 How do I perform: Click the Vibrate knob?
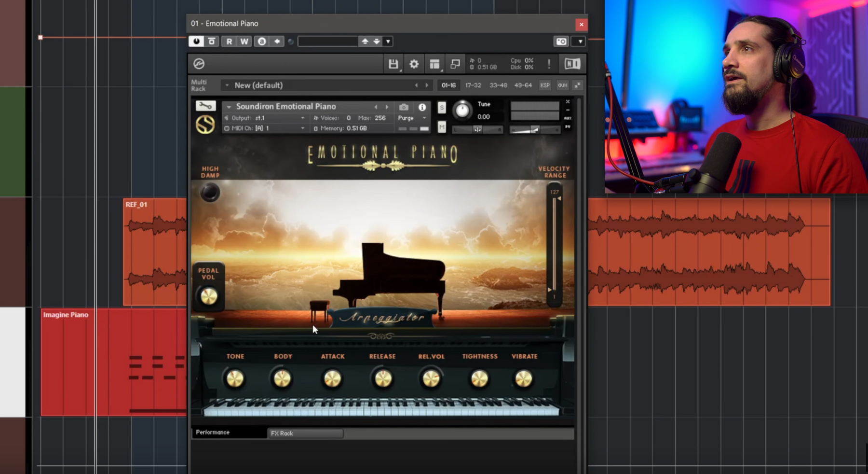point(524,379)
